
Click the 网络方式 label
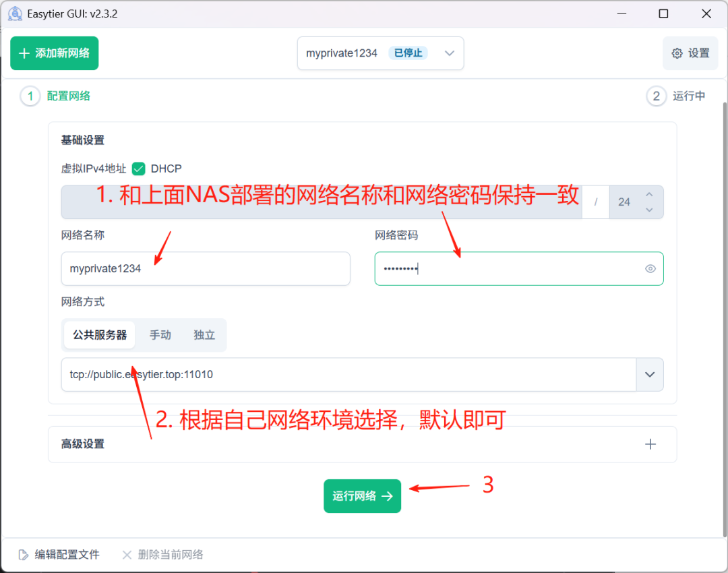[x=83, y=302]
